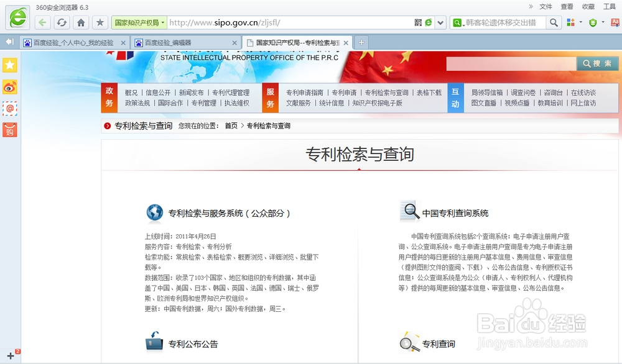Open the 专利申请指南 link

[305, 93]
